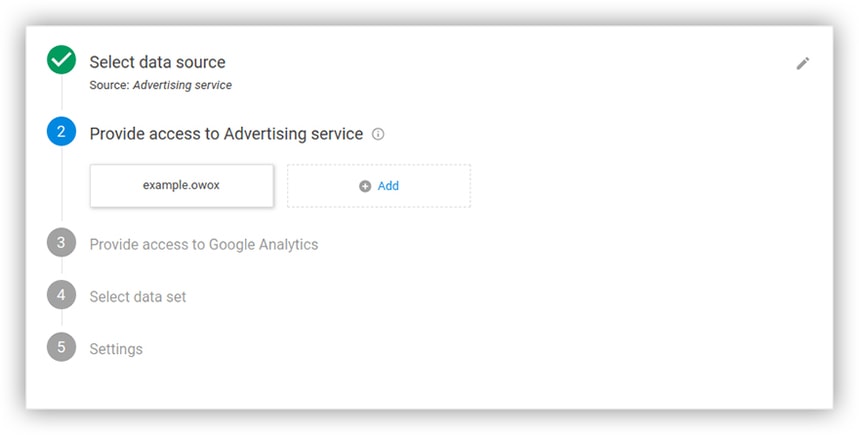Choose the example.owox account card
The image size is (859, 435).
point(181,186)
